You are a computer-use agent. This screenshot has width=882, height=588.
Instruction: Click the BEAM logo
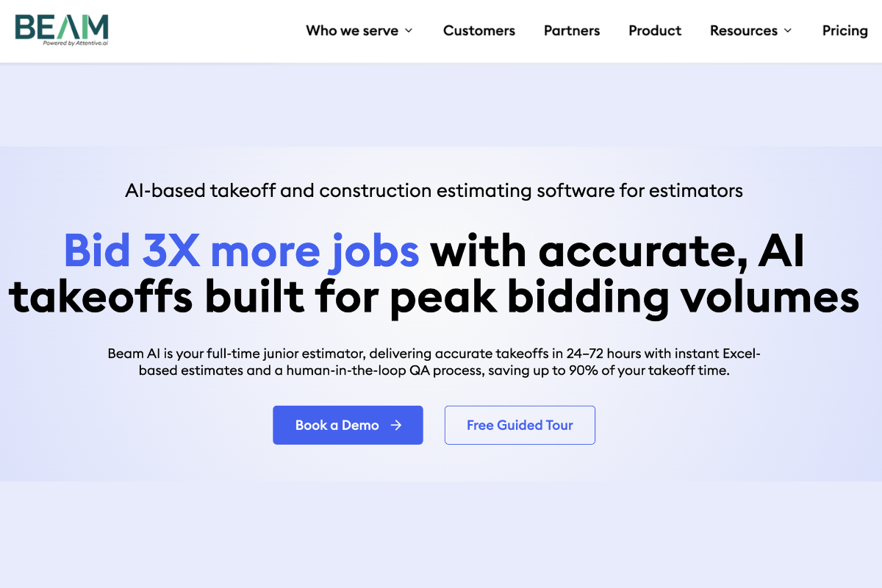pos(61,26)
